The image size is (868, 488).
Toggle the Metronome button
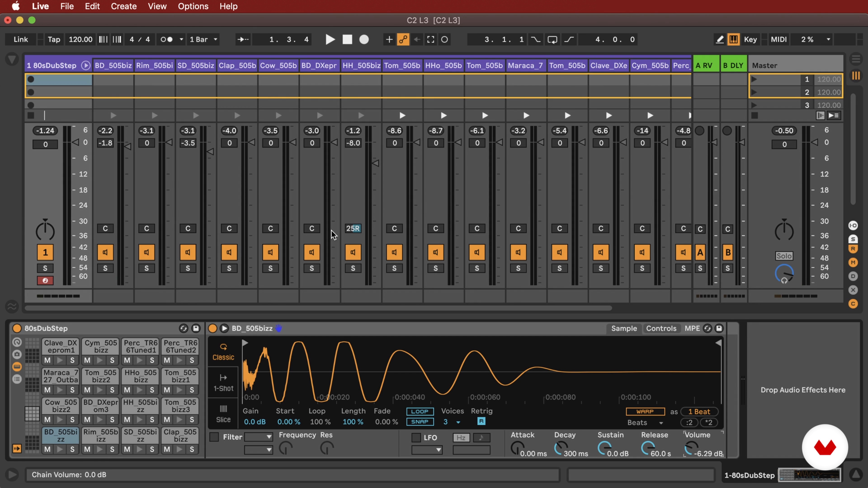[166, 39]
